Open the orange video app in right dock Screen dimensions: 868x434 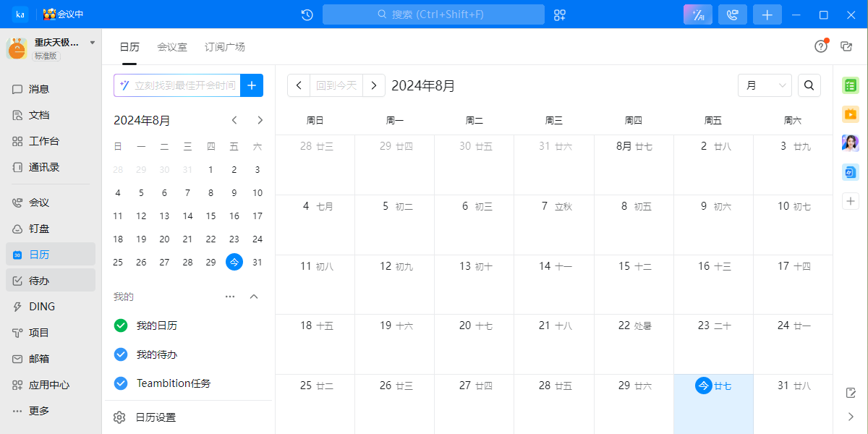coord(850,114)
